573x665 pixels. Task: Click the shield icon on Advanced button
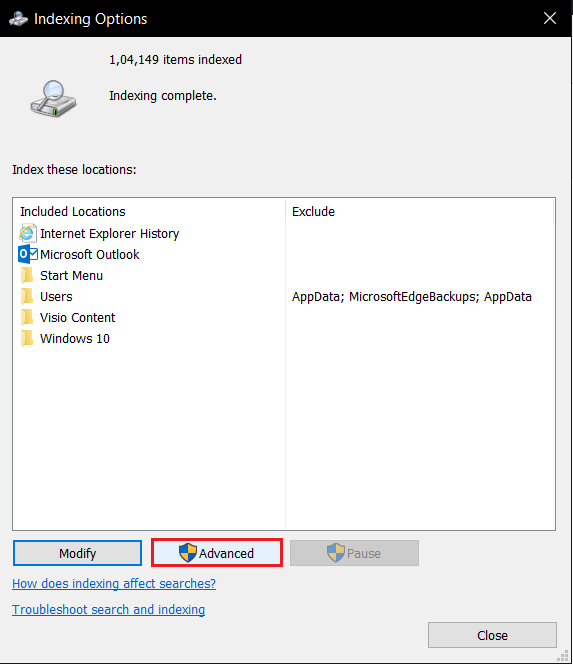point(187,553)
